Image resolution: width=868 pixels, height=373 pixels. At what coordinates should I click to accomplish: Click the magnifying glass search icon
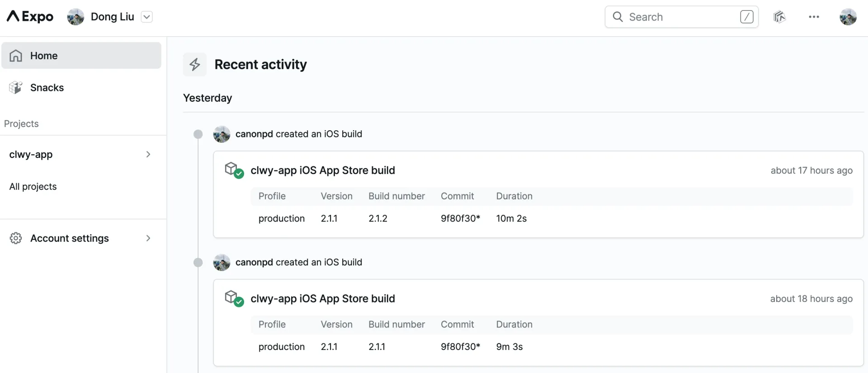pos(618,17)
